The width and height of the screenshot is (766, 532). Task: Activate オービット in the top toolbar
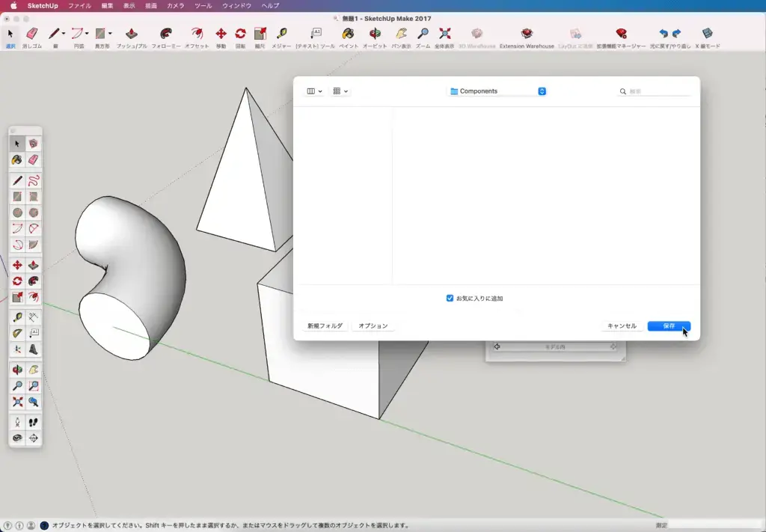[x=375, y=37]
